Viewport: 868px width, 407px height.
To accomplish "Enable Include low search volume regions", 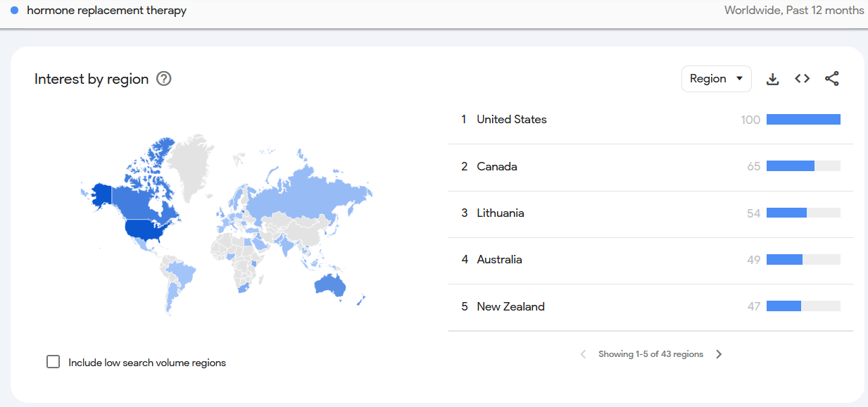I will 53,362.
